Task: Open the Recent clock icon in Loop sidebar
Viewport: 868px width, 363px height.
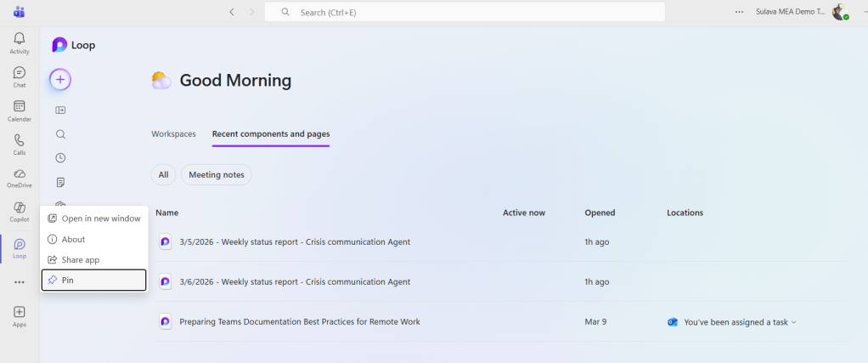Action: tap(60, 158)
